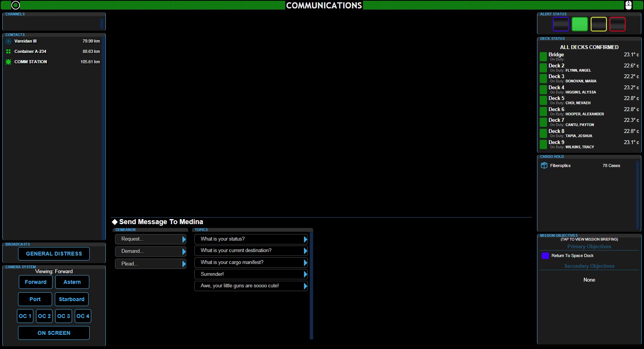Click the Bridge deck green status indicator
644x349 pixels.
click(x=543, y=57)
